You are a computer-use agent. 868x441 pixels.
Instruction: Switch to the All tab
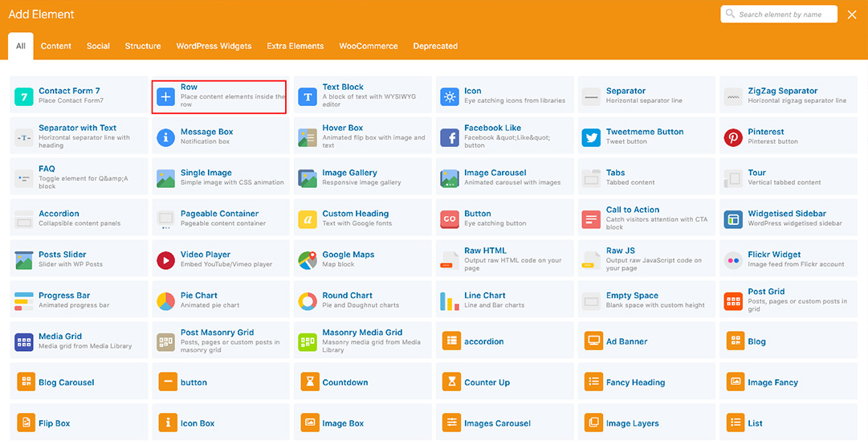21,46
